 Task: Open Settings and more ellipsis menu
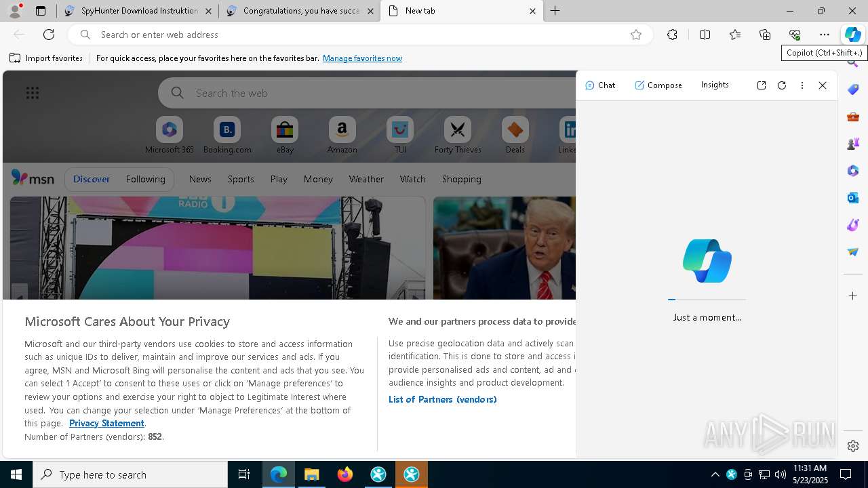tap(825, 35)
